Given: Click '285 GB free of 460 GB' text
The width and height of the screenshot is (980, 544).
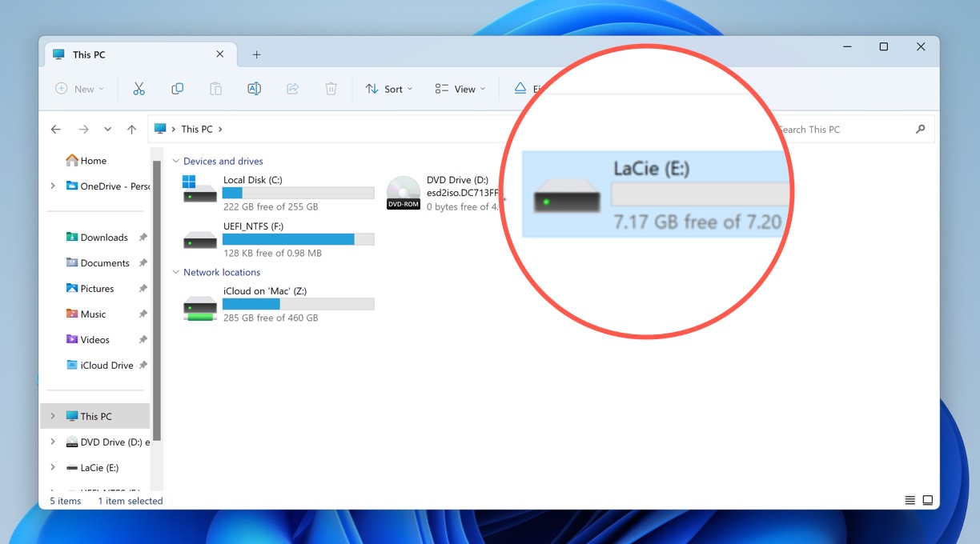Looking at the screenshot, I should tap(271, 318).
